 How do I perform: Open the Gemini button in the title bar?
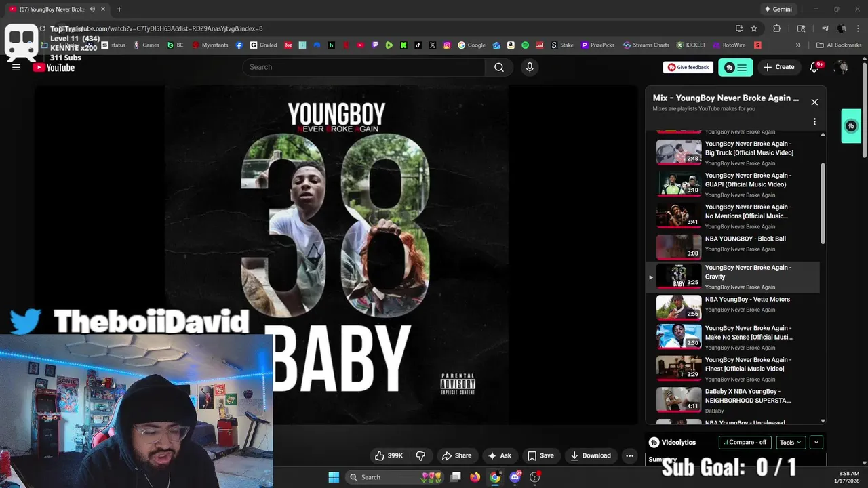pyautogui.click(x=778, y=9)
